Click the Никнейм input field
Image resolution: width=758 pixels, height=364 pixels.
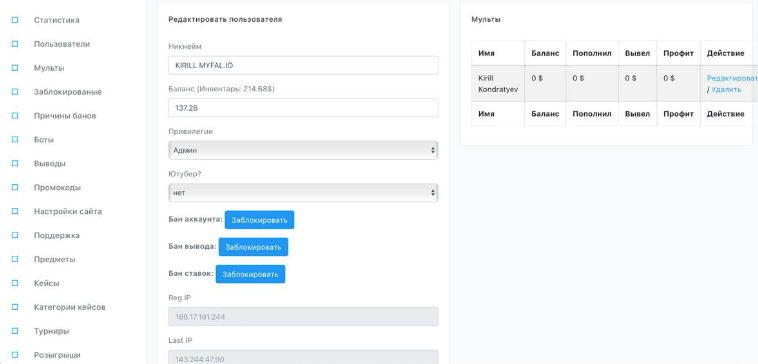(x=303, y=65)
